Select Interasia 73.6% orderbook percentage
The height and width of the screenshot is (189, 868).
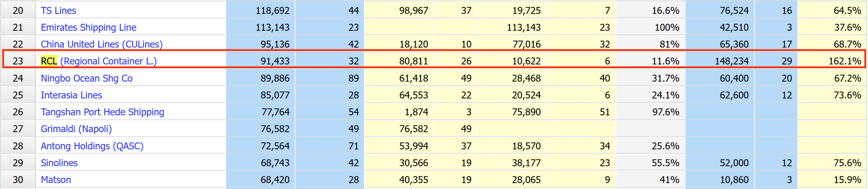point(832,95)
